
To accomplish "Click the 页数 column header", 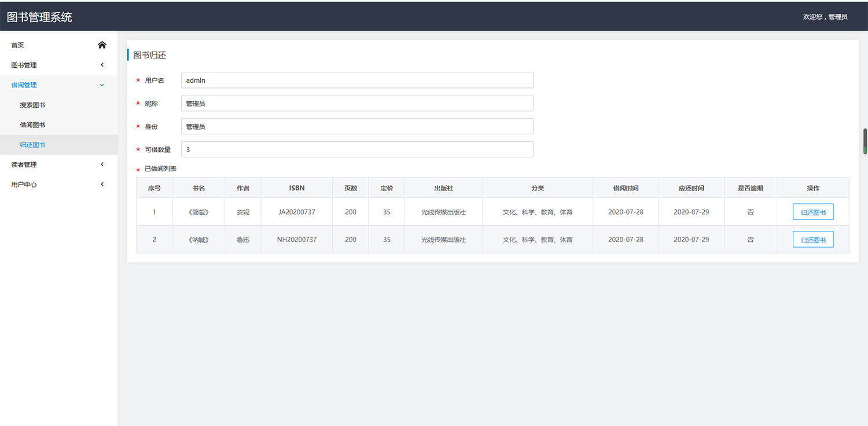I will pos(351,188).
